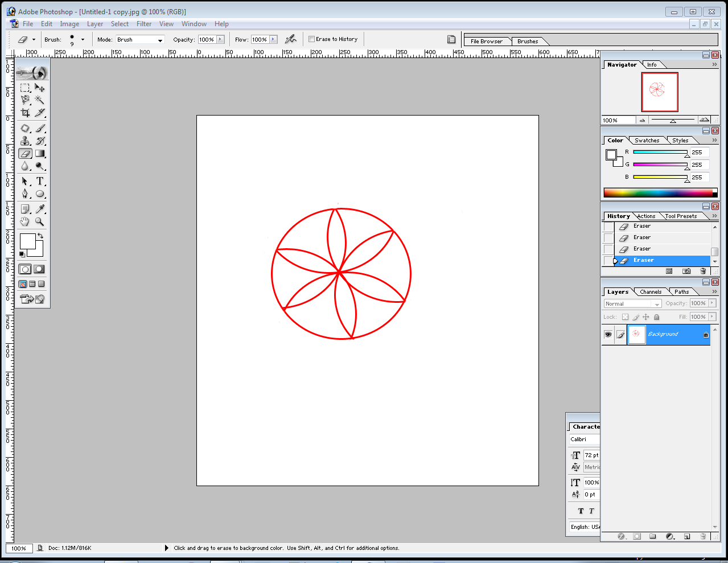Select the Eyedropper tool

click(x=40, y=209)
